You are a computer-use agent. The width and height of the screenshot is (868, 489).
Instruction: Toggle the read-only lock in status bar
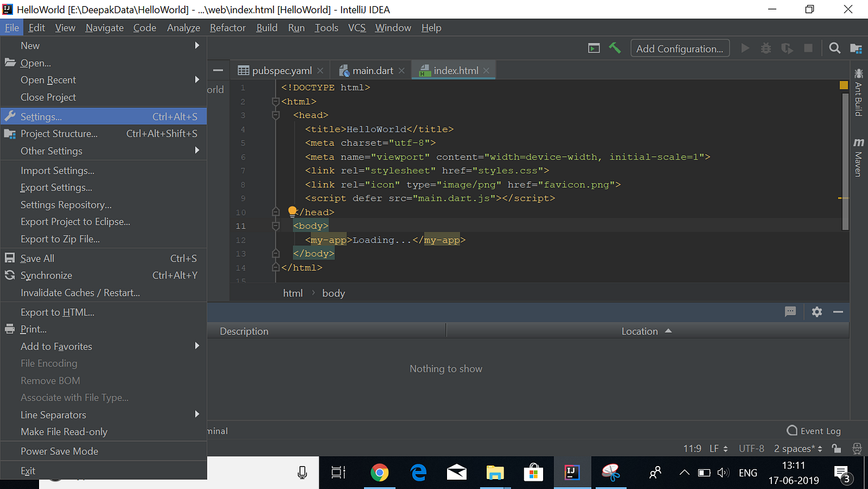[x=836, y=448]
